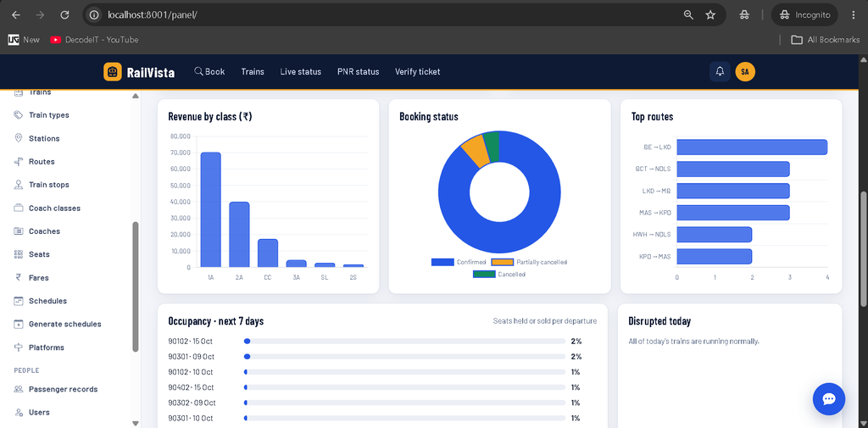The height and width of the screenshot is (428, 868).
Task: Click the Incognito profile button
Action: 805,15
